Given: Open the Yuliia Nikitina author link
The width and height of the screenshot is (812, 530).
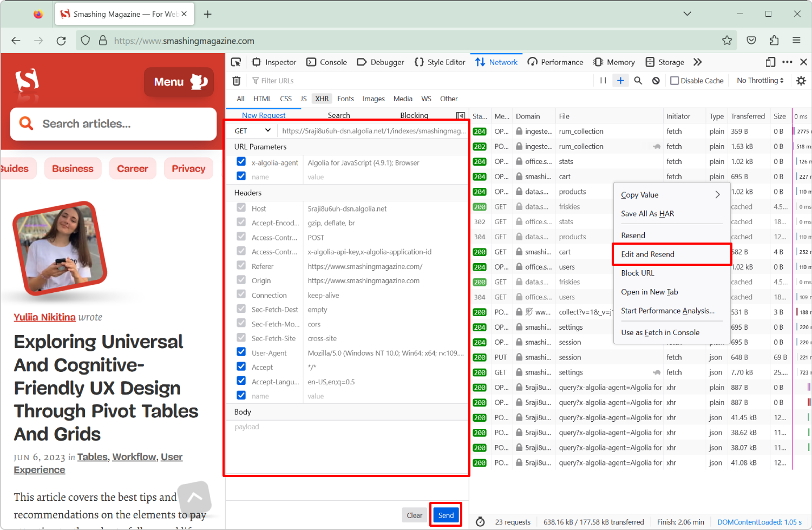Looking at the screenshot, I should 44,317.
